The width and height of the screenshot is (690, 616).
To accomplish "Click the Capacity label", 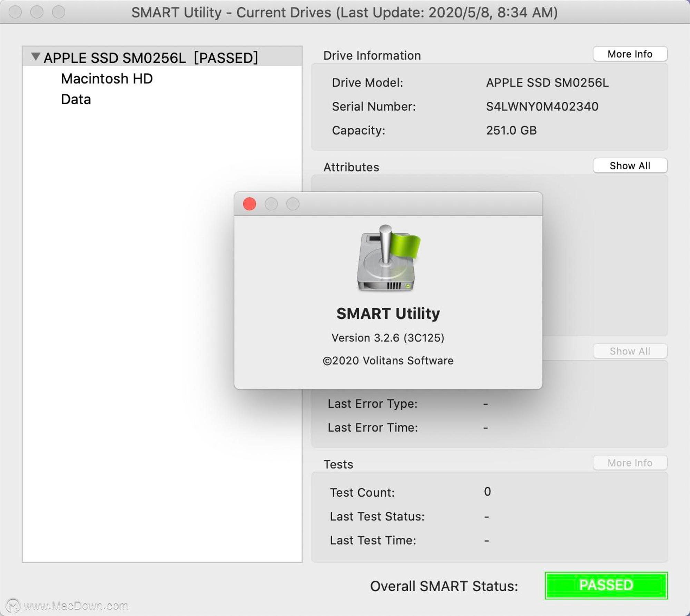I will (358, 130).
